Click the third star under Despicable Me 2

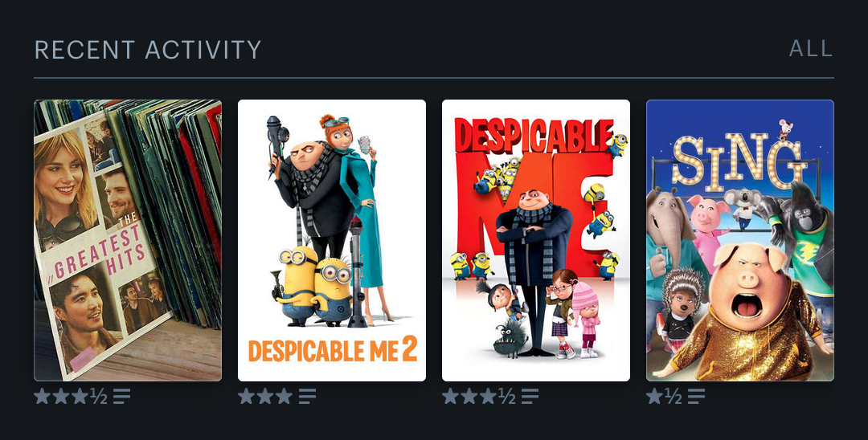pyautogui.click(x=284, y=396)
